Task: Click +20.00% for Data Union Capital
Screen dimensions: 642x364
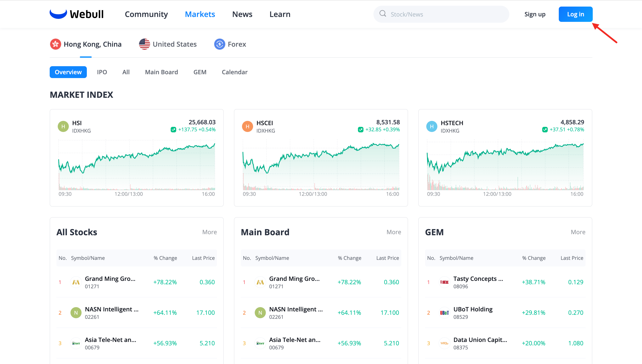Action: pos(534,343)
